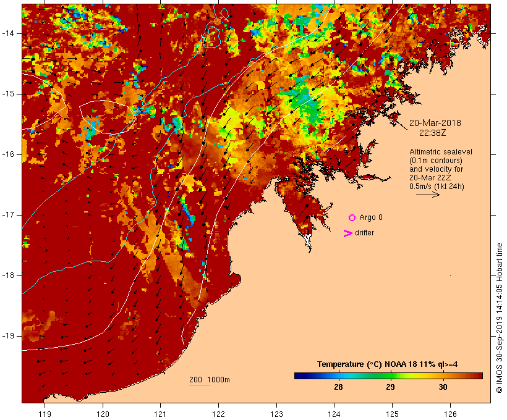Click the magenta Argo circle legend marker
This screenshot has width=507, height=420.
(x=352, y=217)
